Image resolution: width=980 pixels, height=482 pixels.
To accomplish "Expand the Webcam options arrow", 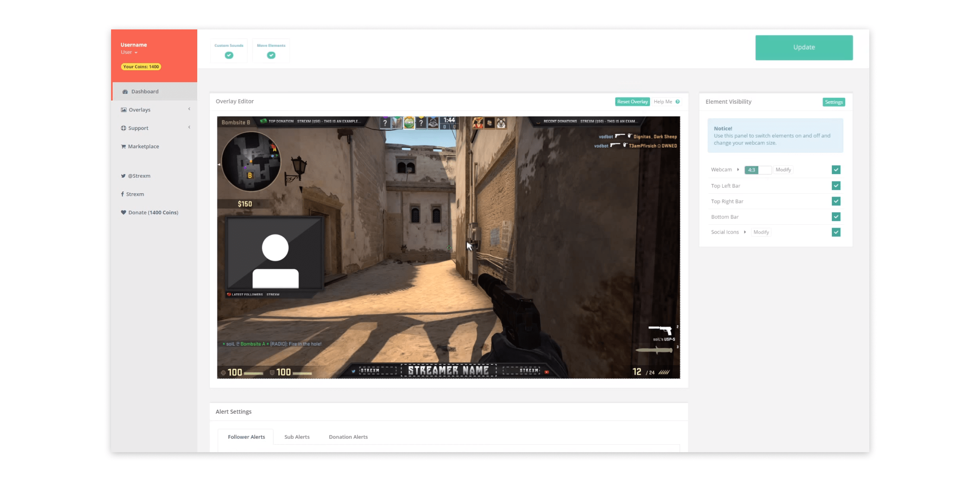I will [738, 170].
